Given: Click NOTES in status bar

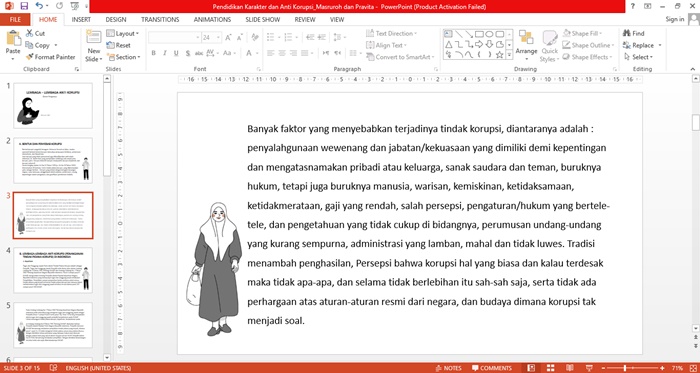Looking at the screenshot, I should pyautogui.click(x=448, y=368).
